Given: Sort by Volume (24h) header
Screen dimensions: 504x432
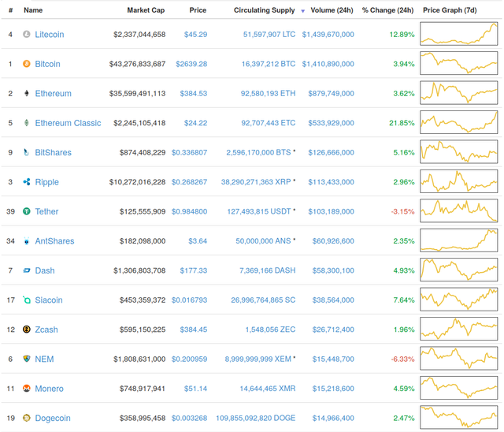Looking at the screenshot, I should (x=332, y=10).
